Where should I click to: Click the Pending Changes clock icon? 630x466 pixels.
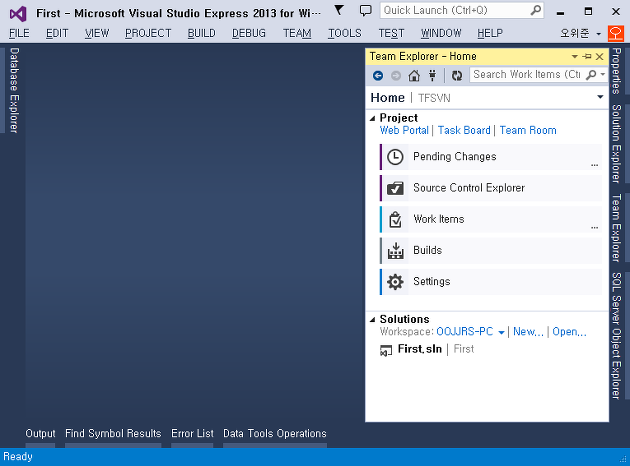tap(395, 157)
